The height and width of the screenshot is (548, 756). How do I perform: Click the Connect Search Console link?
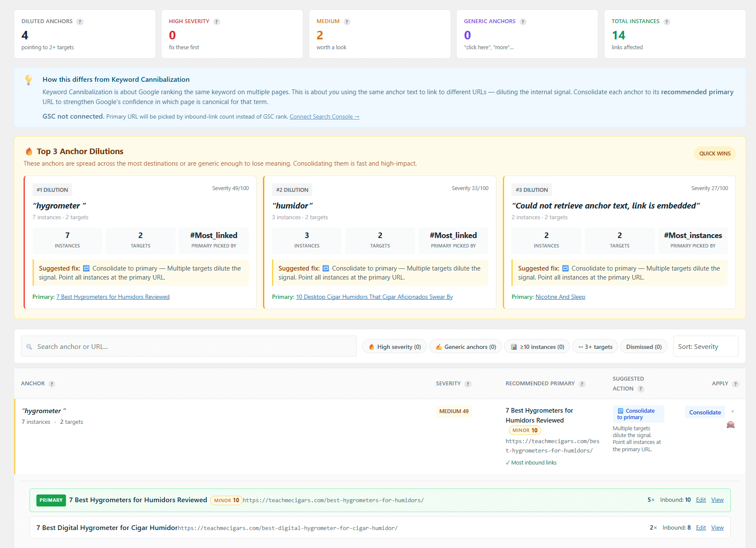pyautogui.click(x=324, y=116)
